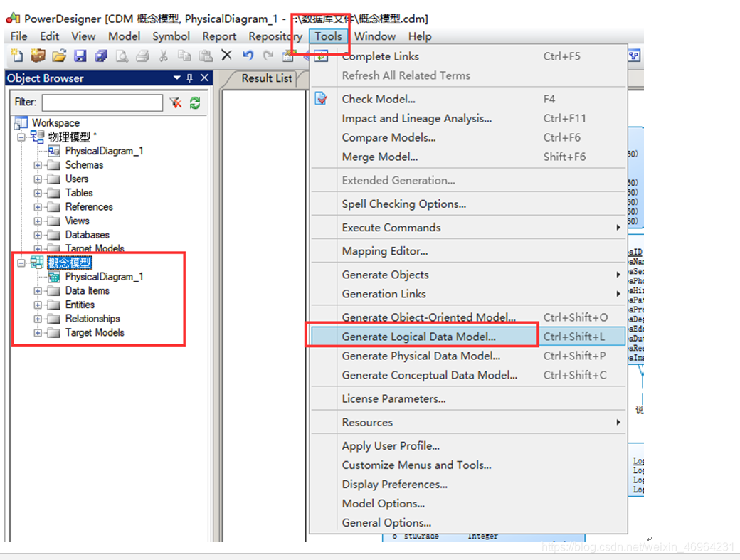The height and width of the screenshot is (560, 740).
Task: Expand the Tables folder
Action: [x=37, y=193]
